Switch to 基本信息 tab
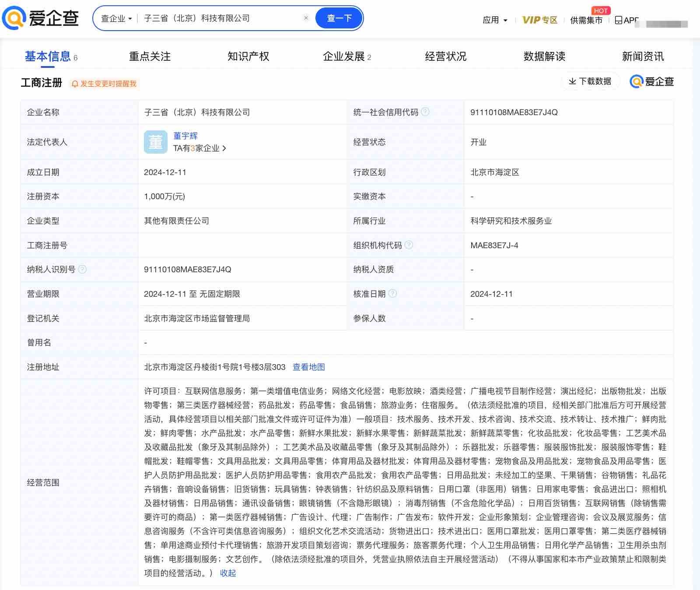This screenshot has height=590, width=700. click(x=51, y=57)
